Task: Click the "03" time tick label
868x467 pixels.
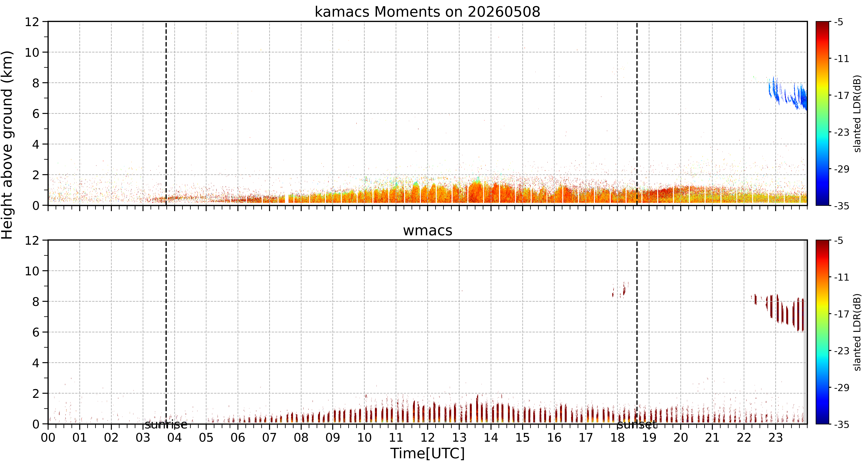Action: (143, 438)
